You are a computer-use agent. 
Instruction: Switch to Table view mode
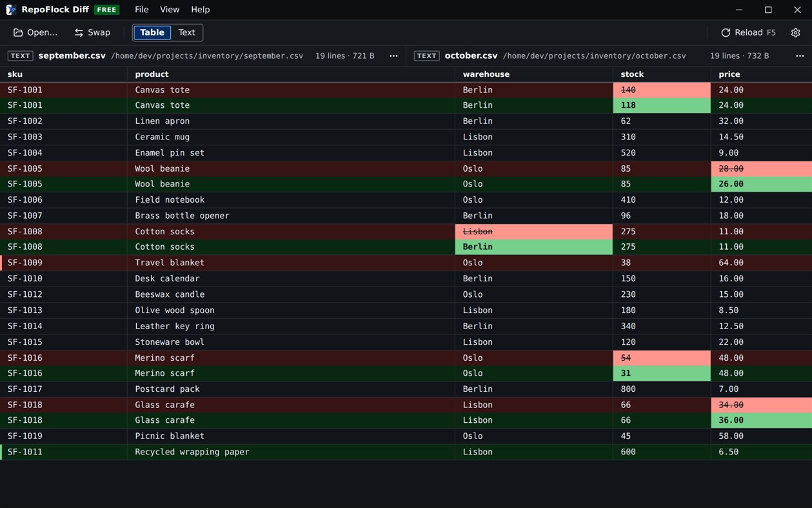152,32
